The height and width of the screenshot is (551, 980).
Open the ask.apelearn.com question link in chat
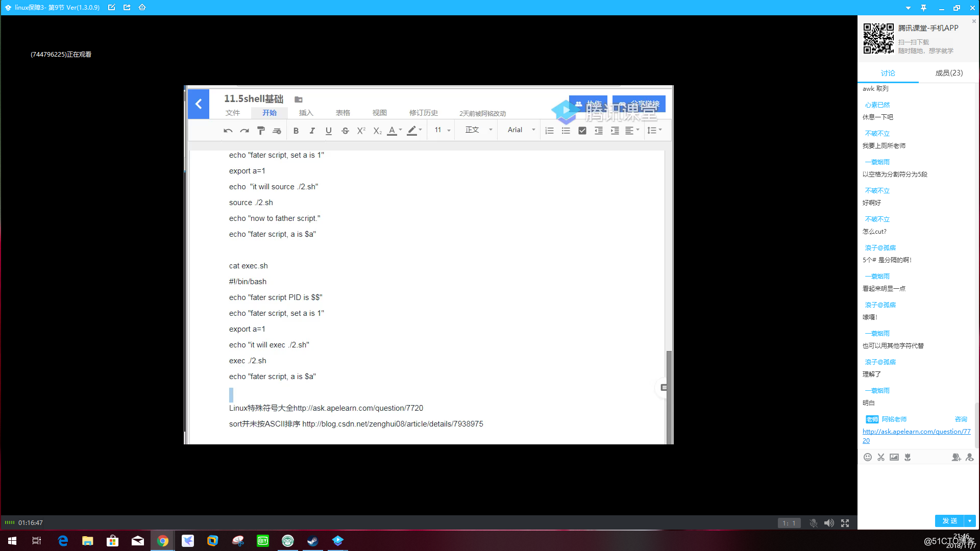(916, 432)
